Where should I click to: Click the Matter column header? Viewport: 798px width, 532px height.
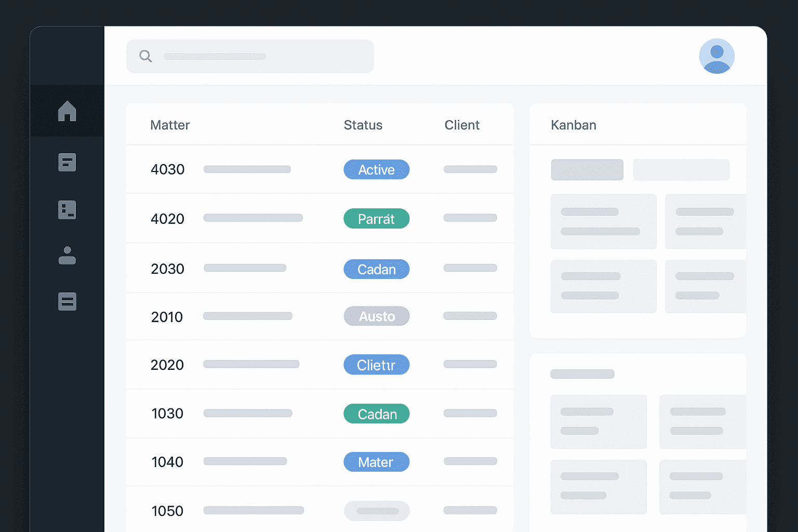point(170,125)
